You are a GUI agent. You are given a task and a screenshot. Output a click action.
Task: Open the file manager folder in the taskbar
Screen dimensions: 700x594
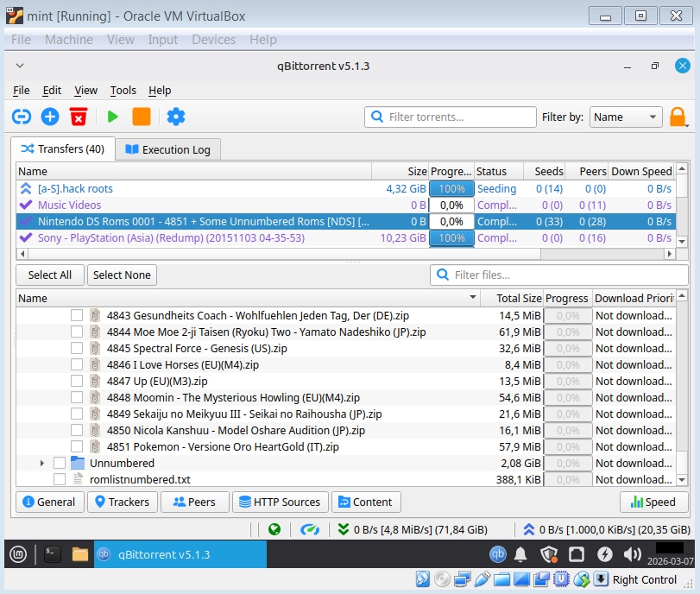click(x=80, y=554)
